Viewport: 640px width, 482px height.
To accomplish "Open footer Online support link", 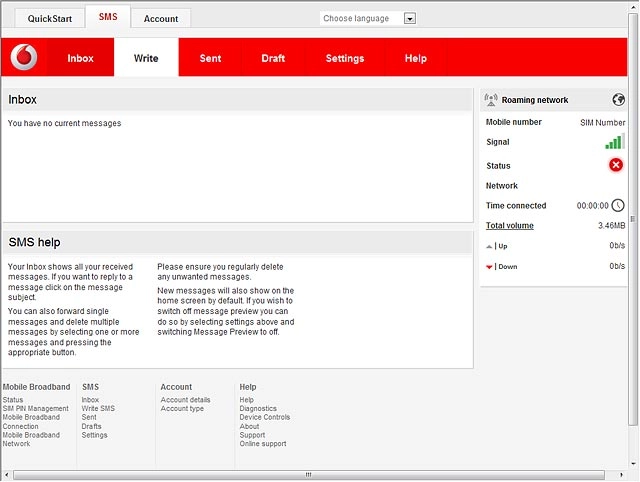I will pos(263,444).
